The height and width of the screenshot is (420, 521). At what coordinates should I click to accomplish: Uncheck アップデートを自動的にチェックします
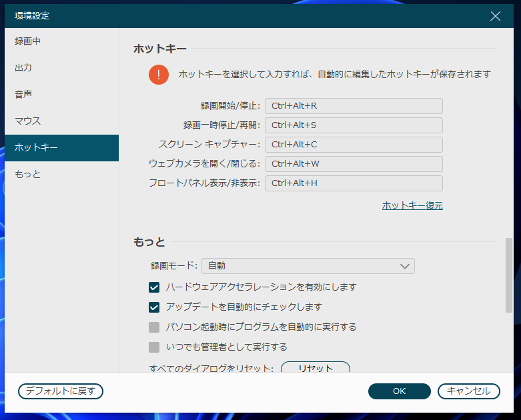pyautogui.click(x=154, y=307)
